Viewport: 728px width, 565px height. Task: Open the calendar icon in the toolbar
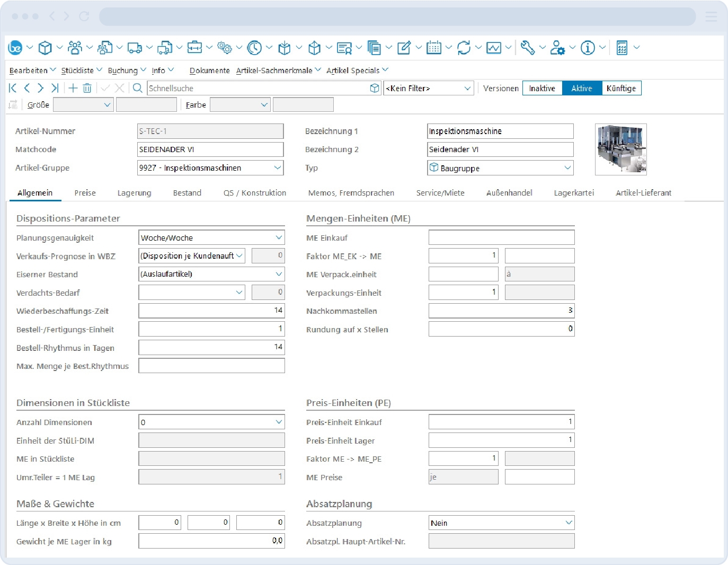(x=434, y=48)
